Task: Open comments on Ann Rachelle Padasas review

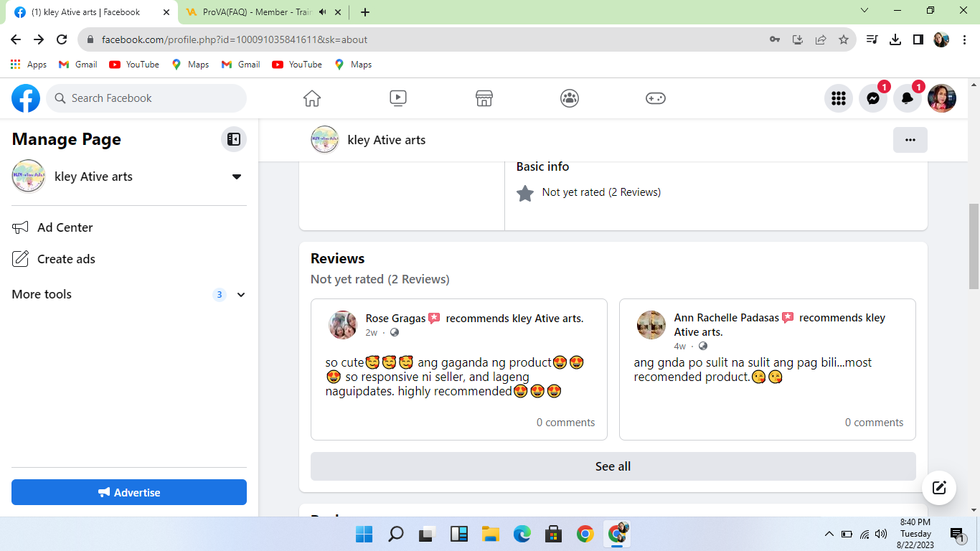Action: [875, 423]
